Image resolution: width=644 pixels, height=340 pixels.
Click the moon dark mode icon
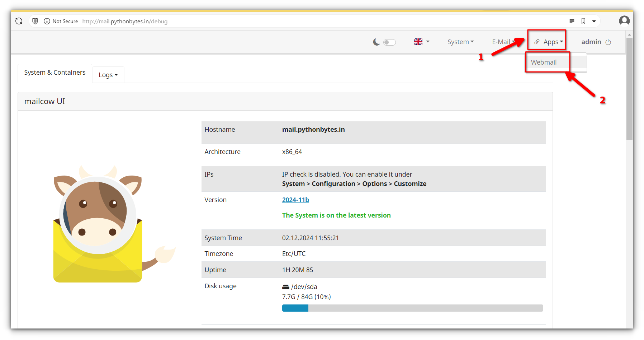[376, 42]
